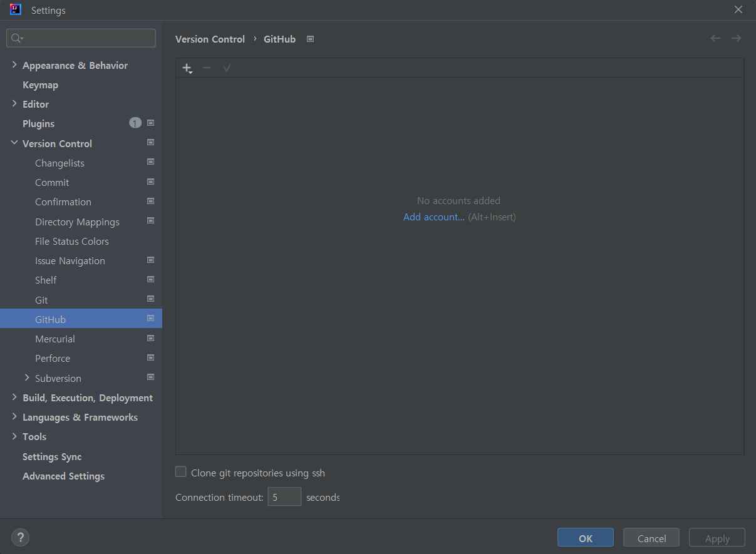
Task: Select Commit settings page
Action: click(52, 182)
